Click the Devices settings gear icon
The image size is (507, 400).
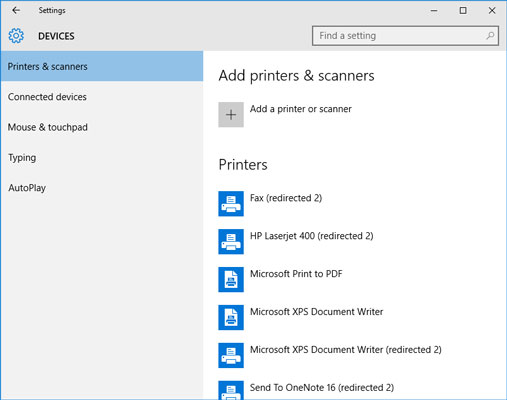click(x=16, y=36)
